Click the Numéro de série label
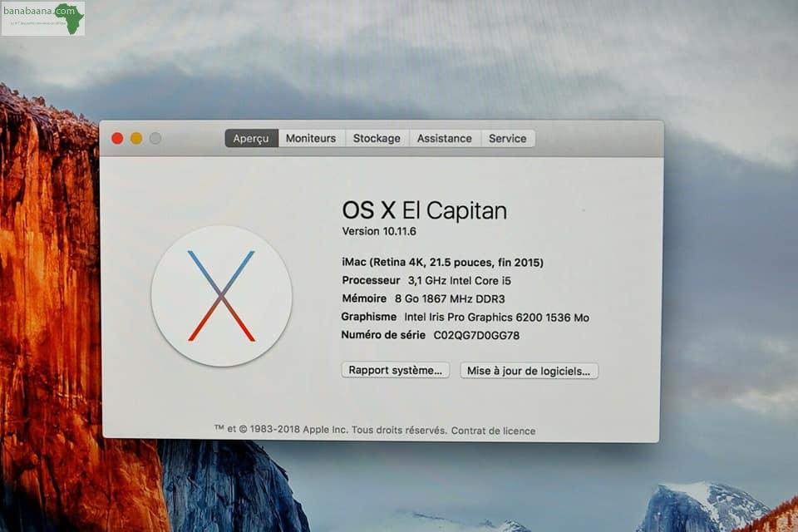This screenshot has height=532, width=798. click(383, 335)
